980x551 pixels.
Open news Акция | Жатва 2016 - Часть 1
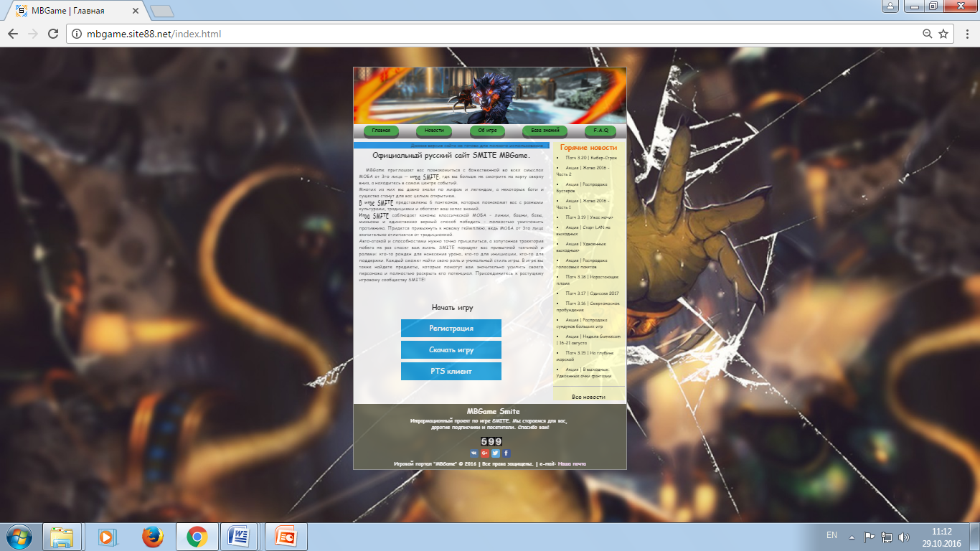[583, 204]
